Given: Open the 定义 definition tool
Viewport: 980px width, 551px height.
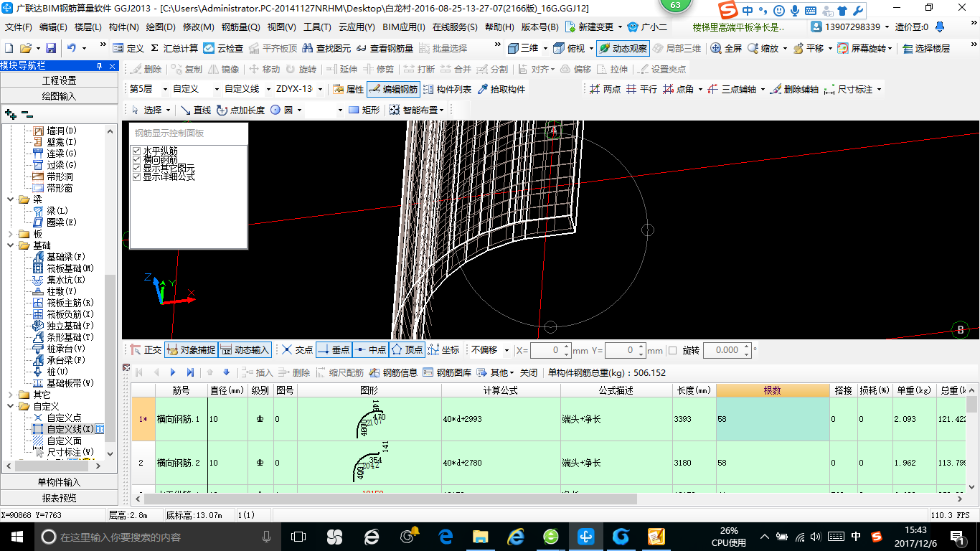Looking at the screenshot, I should [128, 48].
